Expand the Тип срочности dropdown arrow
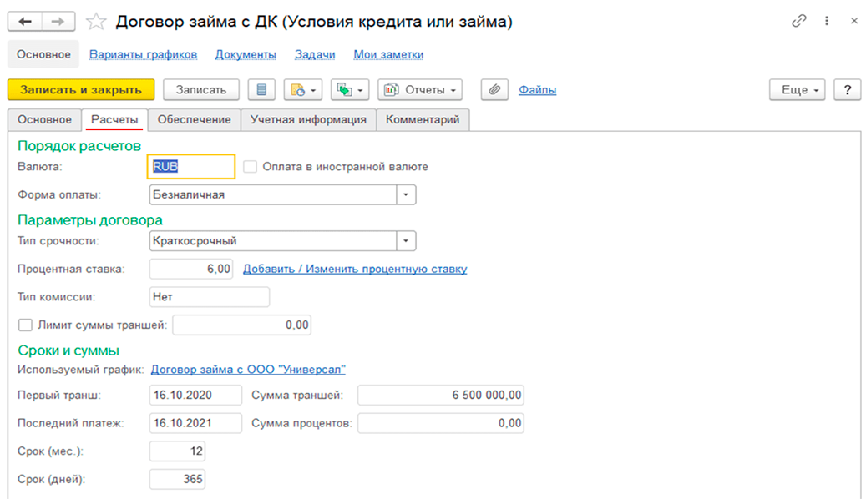The height and width of the screenshot is (504, 866). tap(406, 241)
